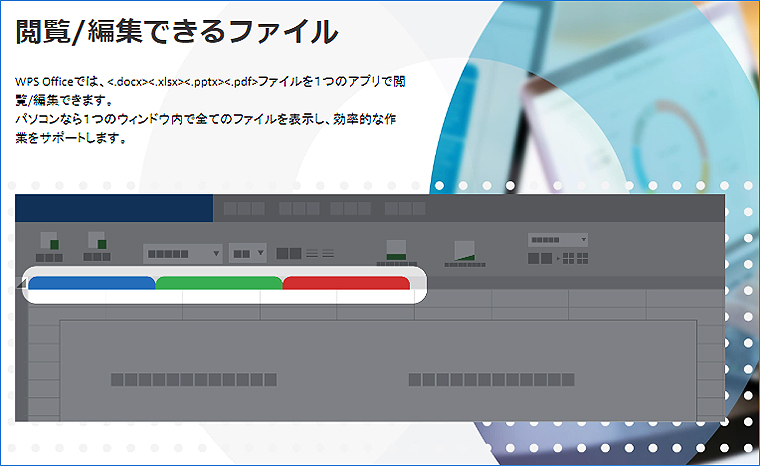
Task: Click the first horizontal-lines alignment icon
Action: pyautogui.click(x=311, y=253)
